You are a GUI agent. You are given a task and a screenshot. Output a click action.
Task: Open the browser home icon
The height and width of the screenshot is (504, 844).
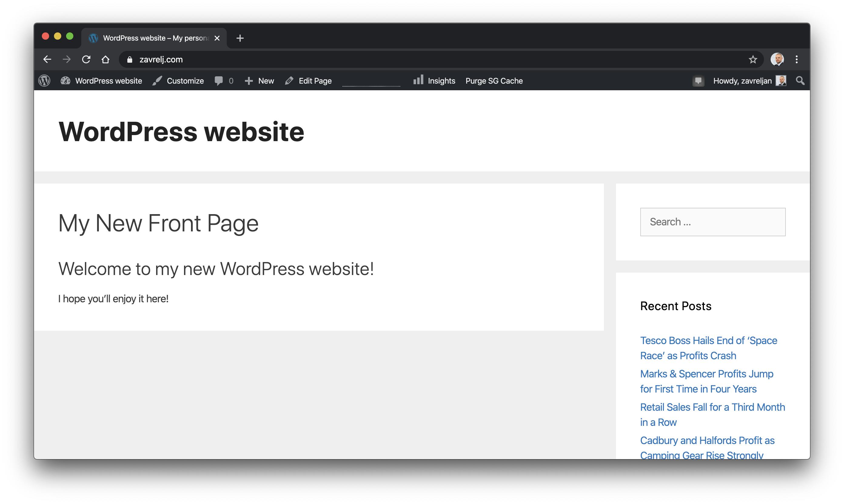pos(105,59)
